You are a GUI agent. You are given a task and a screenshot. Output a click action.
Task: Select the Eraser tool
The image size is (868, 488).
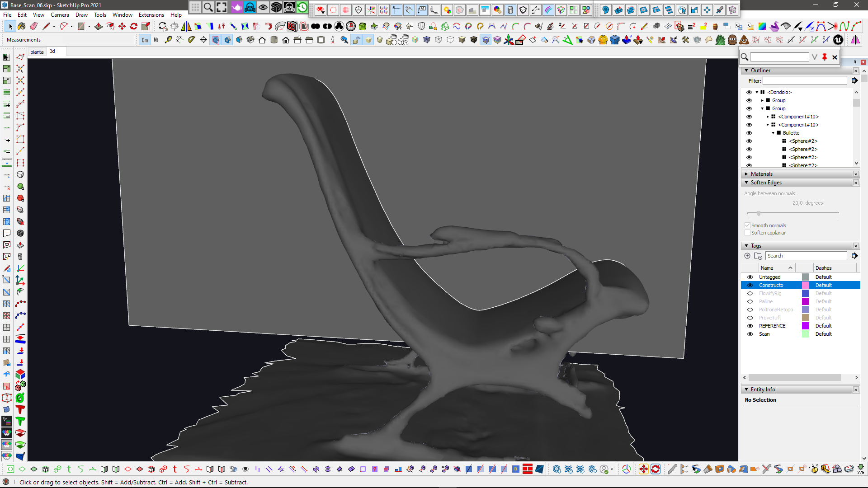point(33,26)
